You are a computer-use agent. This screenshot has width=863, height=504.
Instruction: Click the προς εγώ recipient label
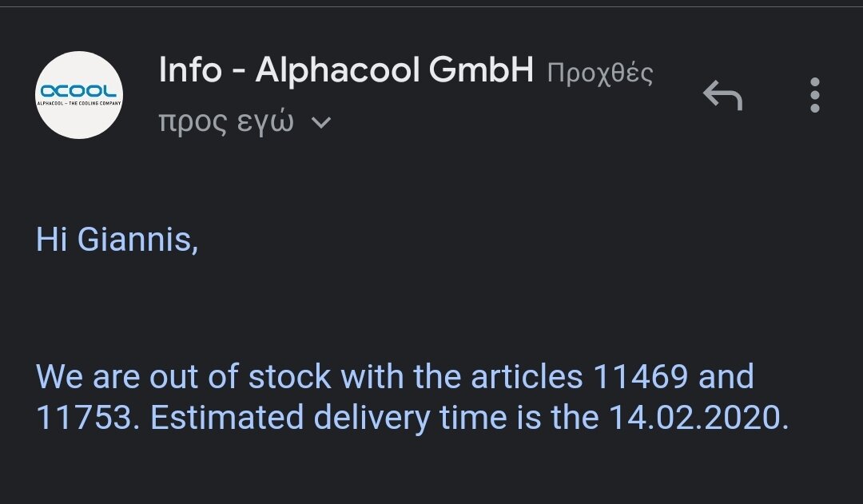click(226, 121)
